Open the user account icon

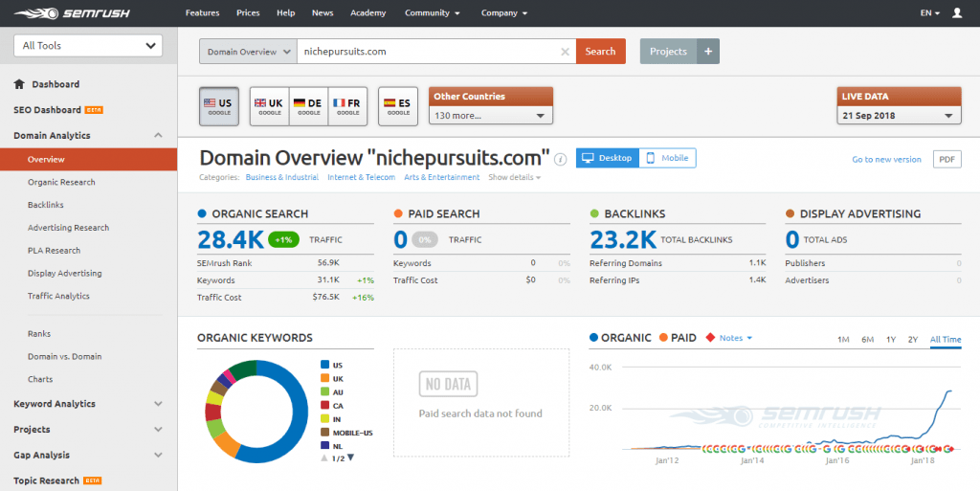(957, 12)
